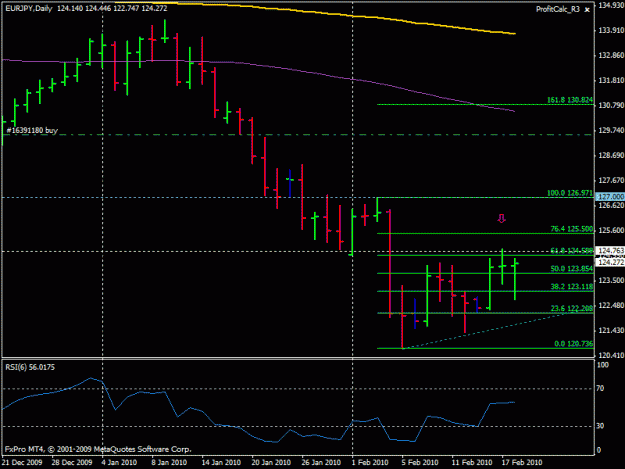Viewport: 625px width, 469px height.
Task: Click the 26 Jan 2010 date label
Action: 321,462
